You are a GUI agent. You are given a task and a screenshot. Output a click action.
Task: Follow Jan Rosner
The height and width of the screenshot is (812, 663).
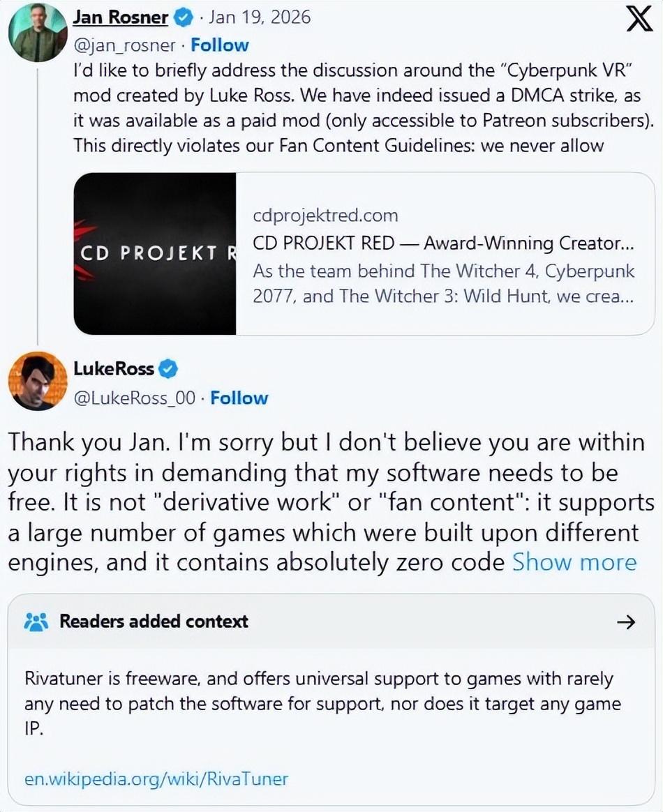tap(220, 45)
